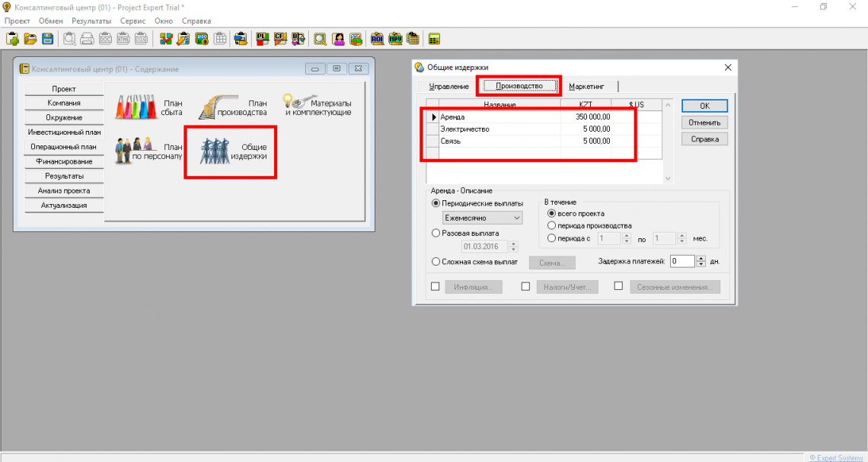
Task: Click the CF cash-flow report icon
Action: point(280,38)
